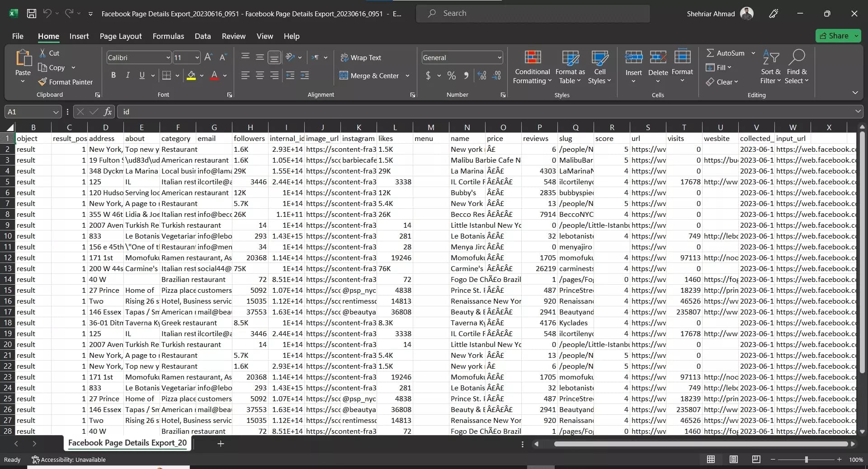Toggle Underline formatting
This screenshot has height=469, width=868.
[142, 75]
